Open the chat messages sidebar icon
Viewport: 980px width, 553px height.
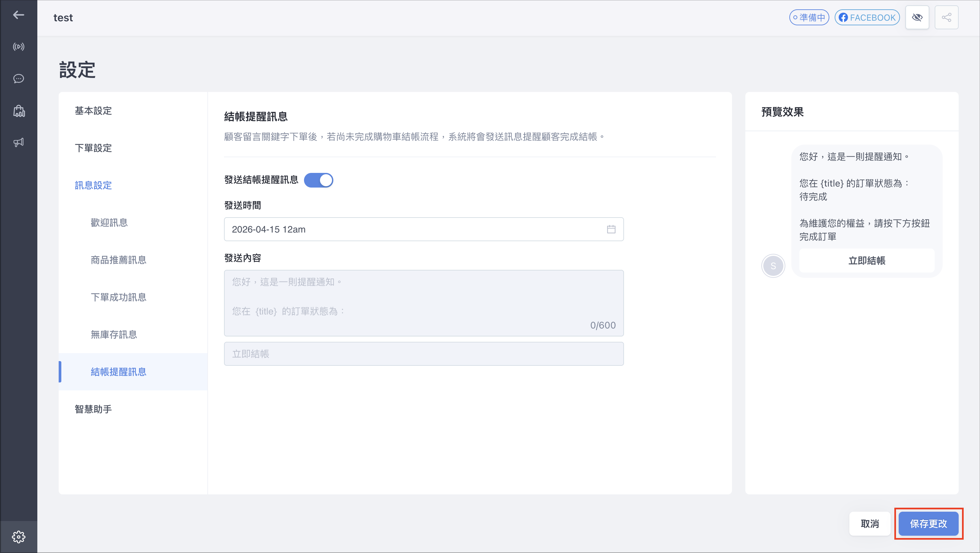click(18, 79)
